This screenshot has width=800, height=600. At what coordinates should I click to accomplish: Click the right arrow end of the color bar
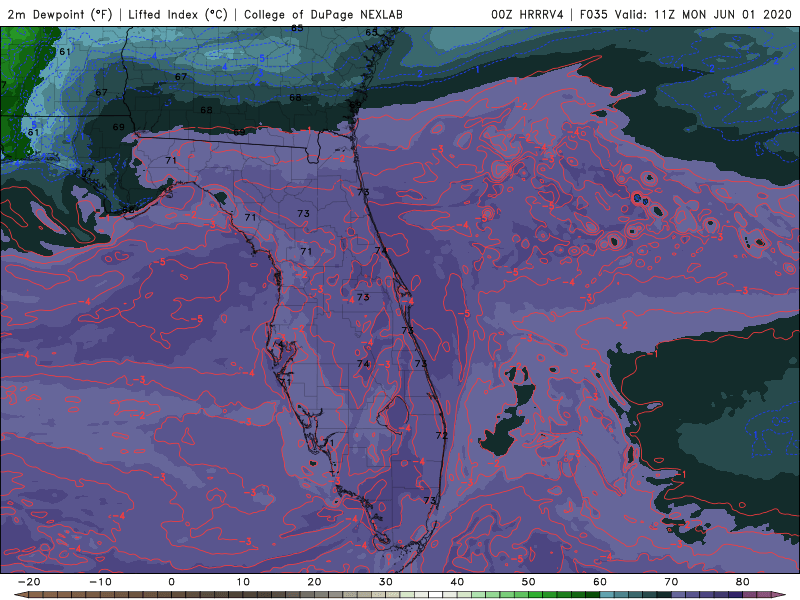[779, 595]
